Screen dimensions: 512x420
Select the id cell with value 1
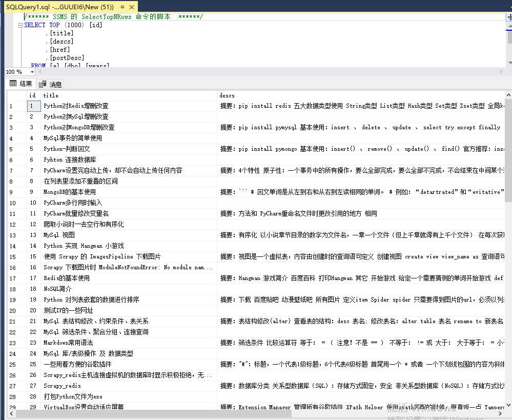pyautogui.click(x=34, y=106)
